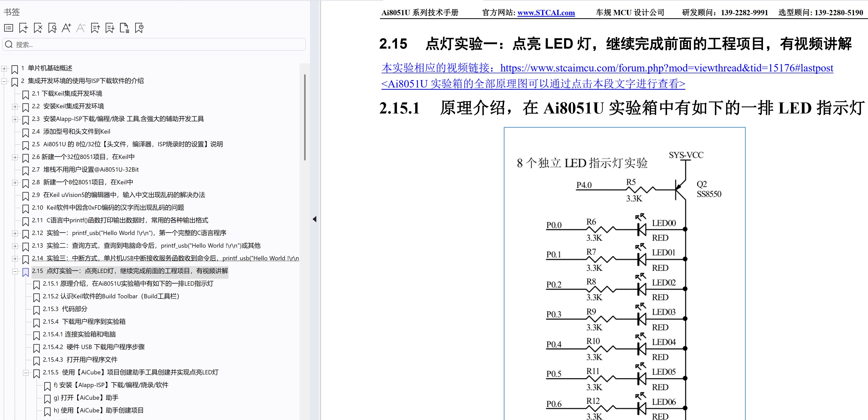The image size is (868, 420).
Task: Open the stcaimcu.com forum video link
Action: point(607,68)
